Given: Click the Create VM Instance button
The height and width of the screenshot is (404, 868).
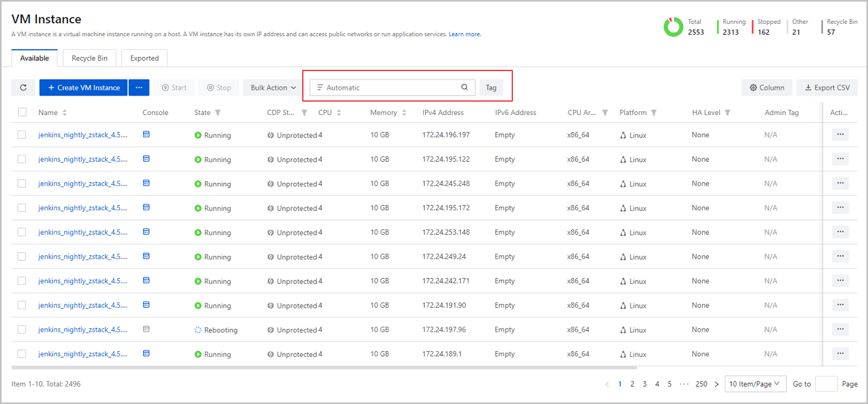Looking at the screenshot, I should tap(84, 87).
